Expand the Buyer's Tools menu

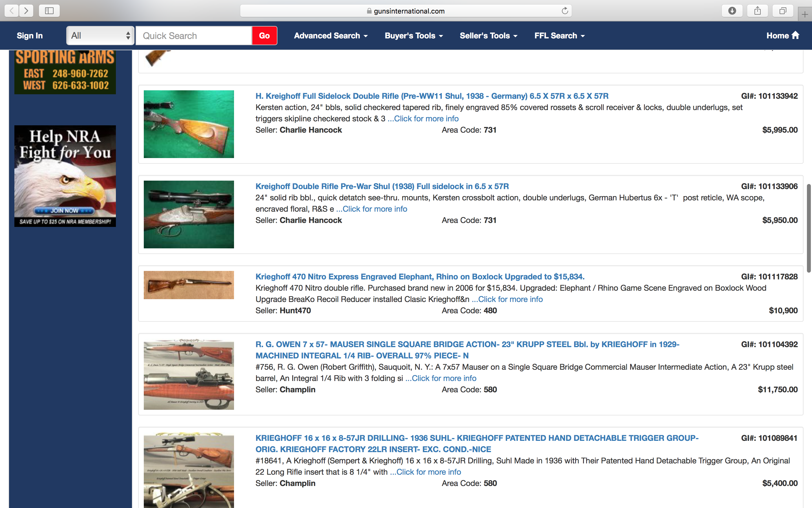[413, 36]
